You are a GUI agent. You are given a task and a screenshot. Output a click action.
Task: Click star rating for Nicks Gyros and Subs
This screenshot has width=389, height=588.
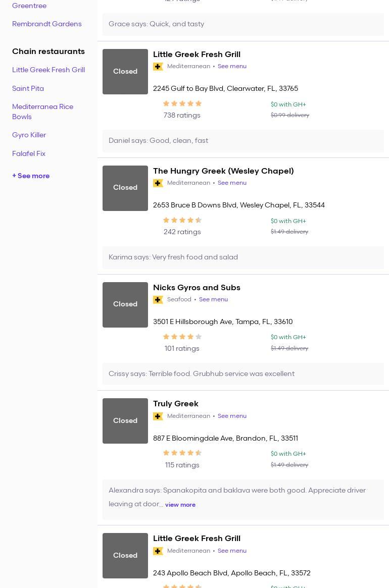click(x=182, y=337)
